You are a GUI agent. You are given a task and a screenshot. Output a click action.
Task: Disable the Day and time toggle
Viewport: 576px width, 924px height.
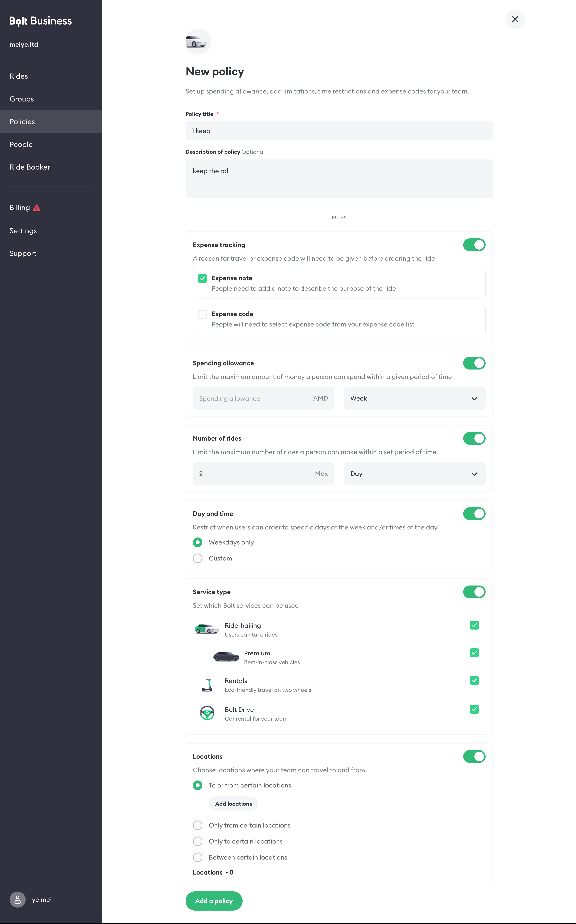(x=474, y=514)
